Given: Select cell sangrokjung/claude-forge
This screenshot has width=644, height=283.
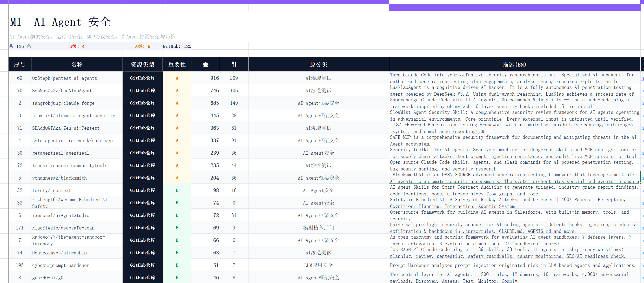Looking at the screenshot, I should point(77,103).
